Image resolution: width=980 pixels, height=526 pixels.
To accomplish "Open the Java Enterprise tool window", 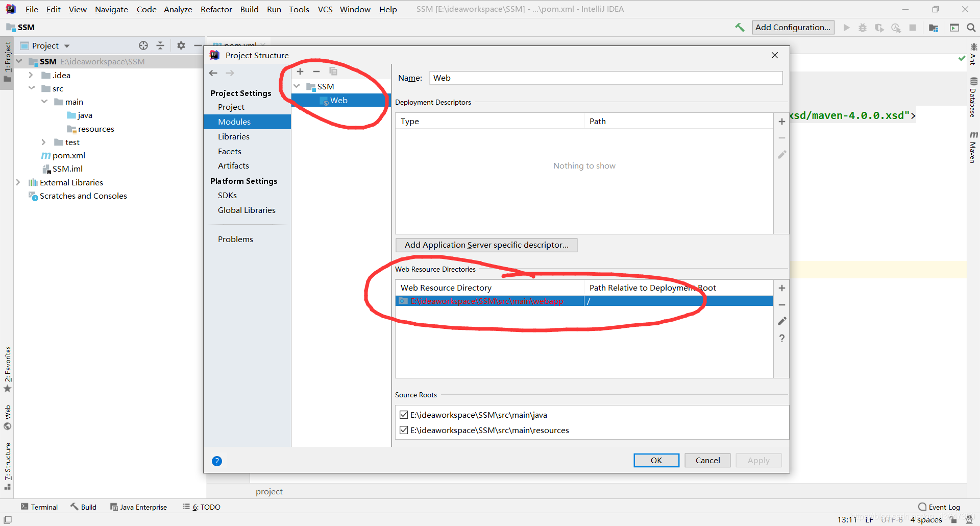I will click(x=139, y=507).
